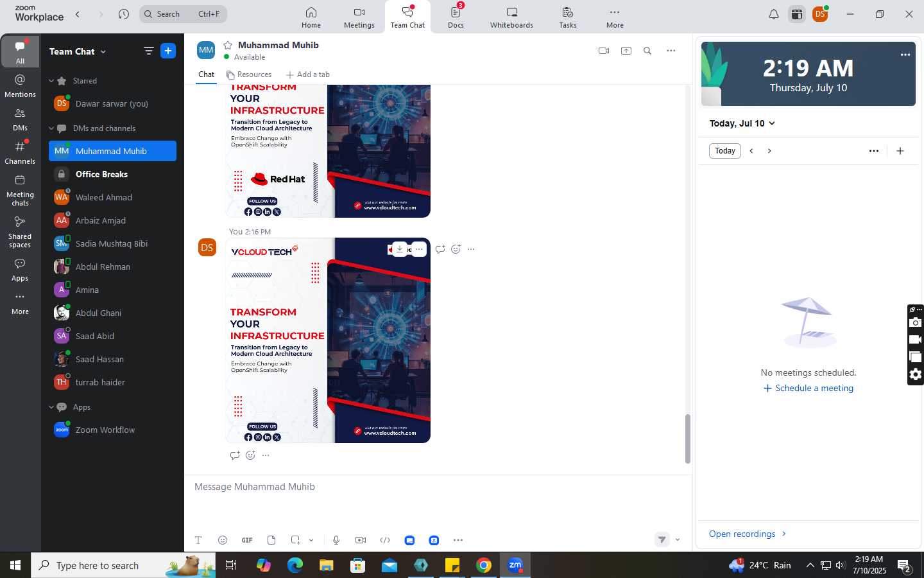This screenshot has height=578, width=924.
Task: Click Schedule a meeting link
Action: click(809, 388)
